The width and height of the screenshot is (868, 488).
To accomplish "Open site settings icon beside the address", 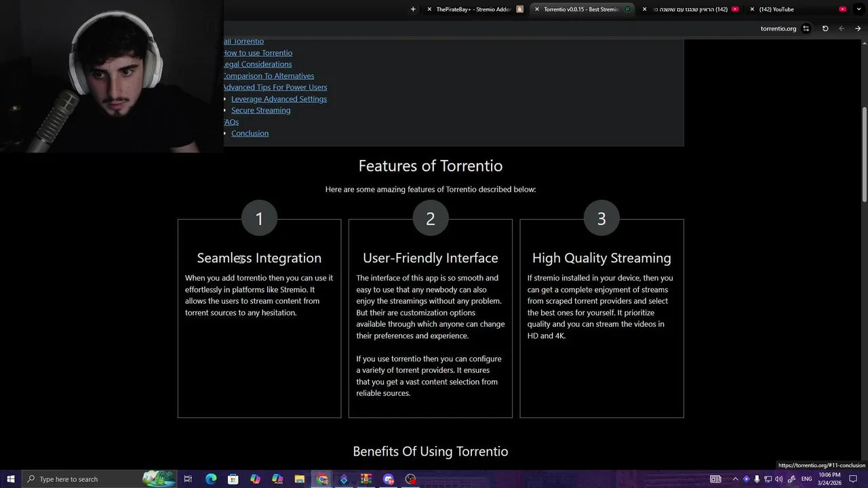I will [806, 28].
